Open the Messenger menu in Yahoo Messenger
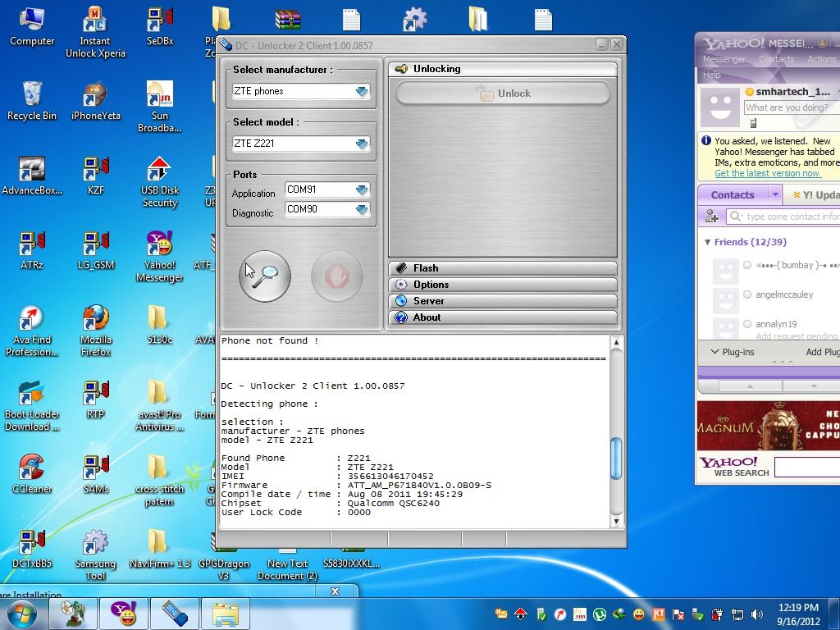The height and width of the screenshot is (630, 840). pyautogui.click(x=724, y=59)
